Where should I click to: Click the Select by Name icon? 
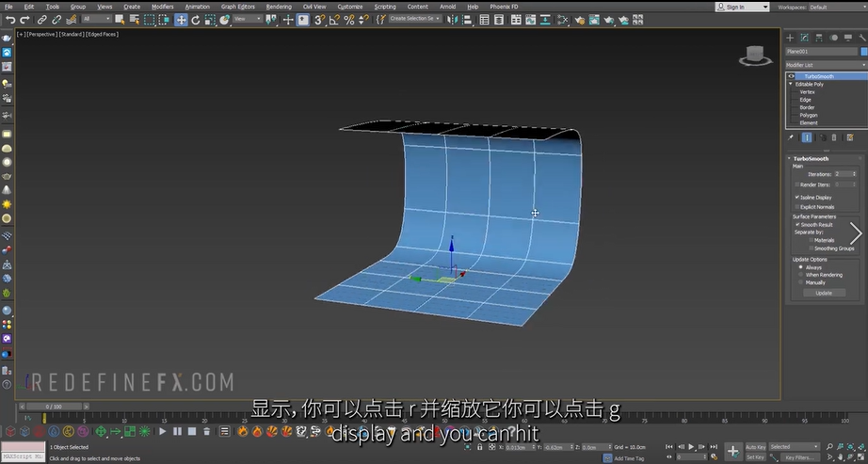(134, 20)
